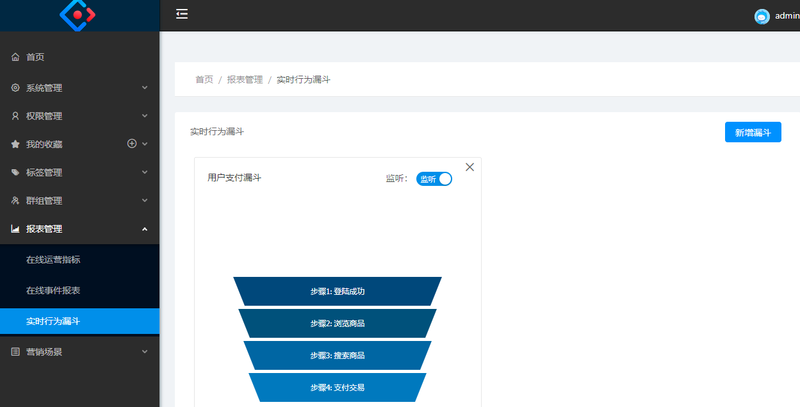Open the 在线事件报表 submenu item

pos(80,290)
